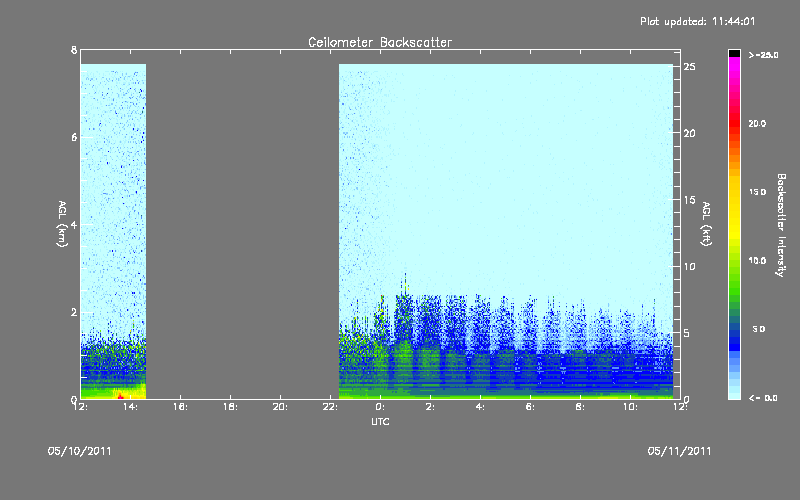Screen dimensions: 800x500
Task: Click the '0:' midnight UTC tick label
Action: point(380,407)
